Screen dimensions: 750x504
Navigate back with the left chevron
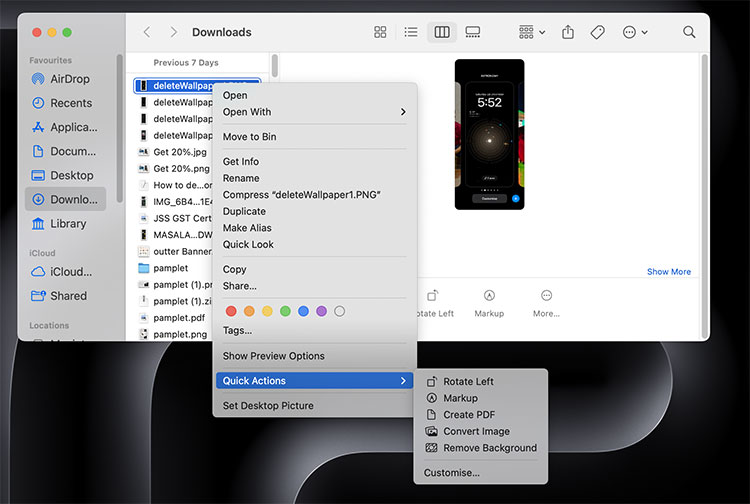tap(147, 32)
